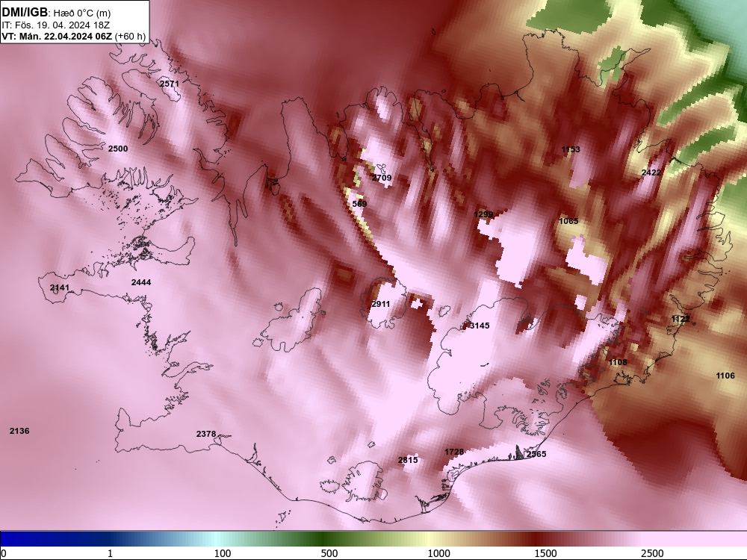Click the 2500 height value
The height and width of the screenshot is (560, 747).
coord(118,149)
